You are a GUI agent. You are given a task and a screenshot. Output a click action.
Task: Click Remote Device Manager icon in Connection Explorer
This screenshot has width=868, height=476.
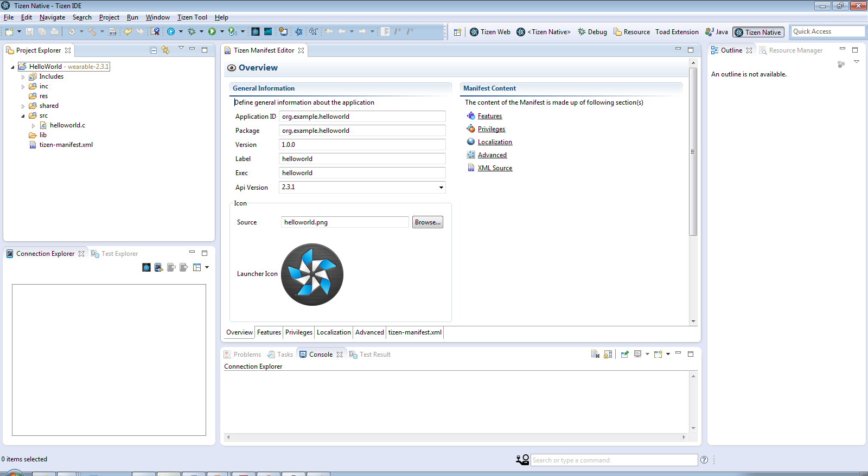pyautogui.click(x=158, y=267)
